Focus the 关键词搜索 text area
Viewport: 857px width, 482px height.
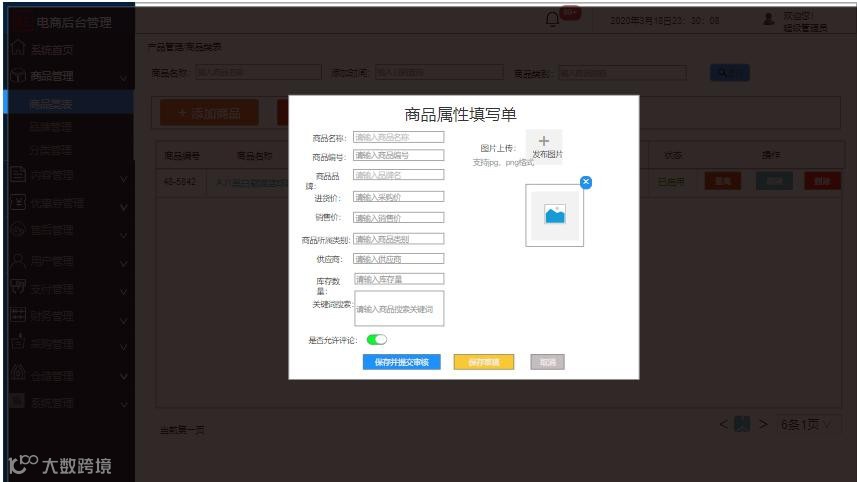pyautogui.click(x=399, y=309)
